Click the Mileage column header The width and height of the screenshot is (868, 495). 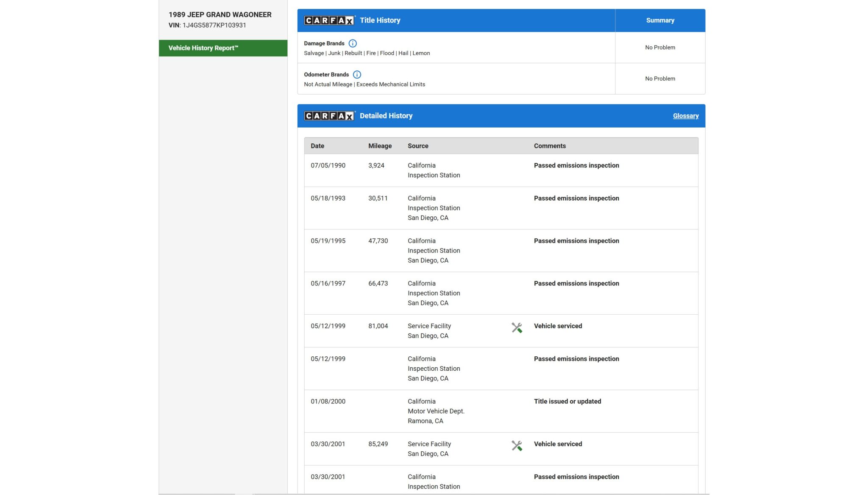click(x=379, y=146)
